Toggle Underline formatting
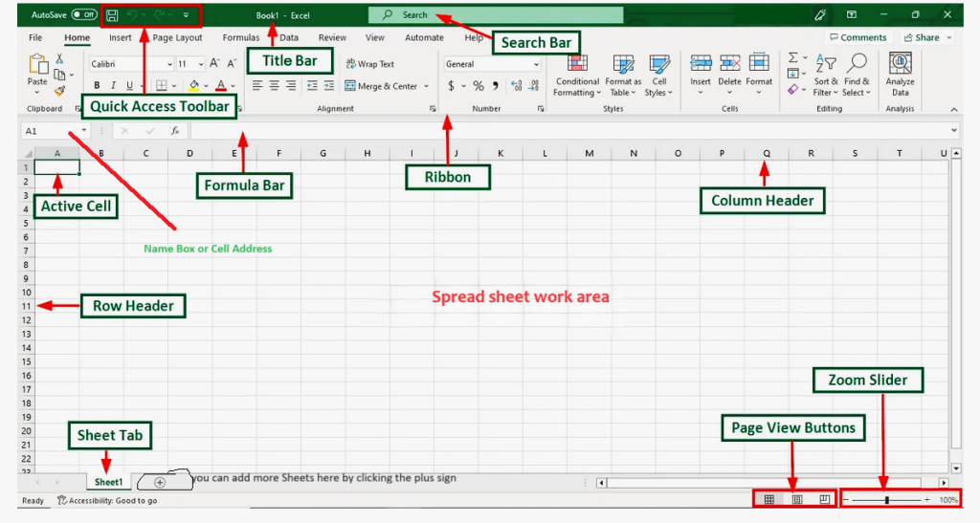The image size is (980, 523). 129,85
